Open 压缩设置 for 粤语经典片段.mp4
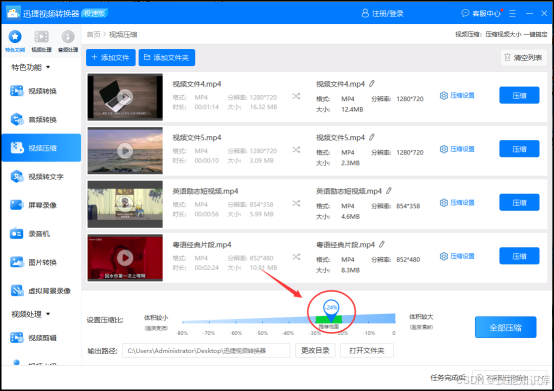 pyautogui.click(x=457, y=256)
